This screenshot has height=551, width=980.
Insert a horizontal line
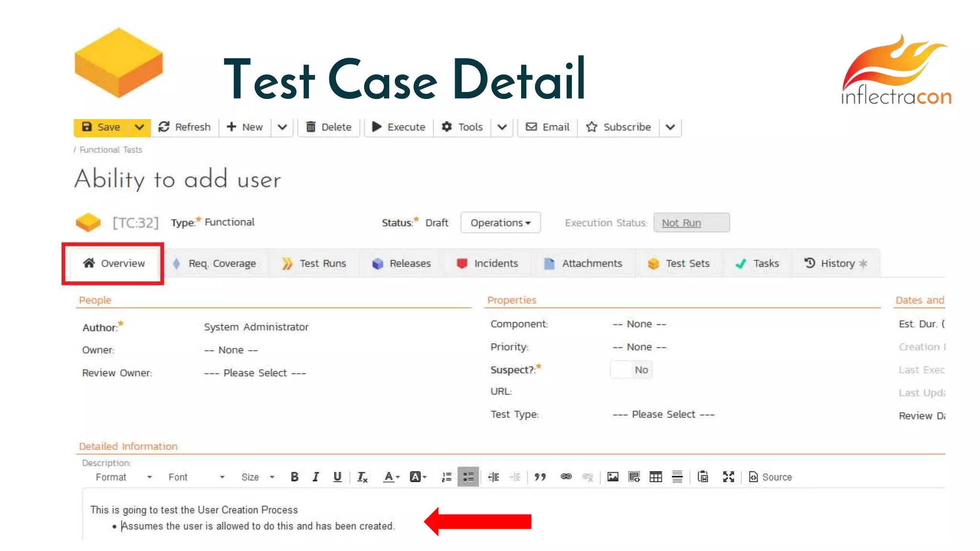click(x=677, y=477)
